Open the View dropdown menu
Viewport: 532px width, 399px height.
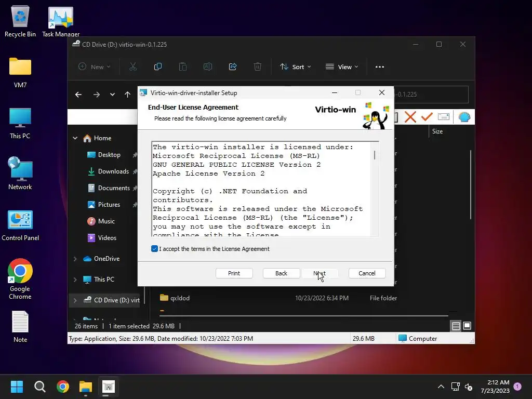coord(342,67)
